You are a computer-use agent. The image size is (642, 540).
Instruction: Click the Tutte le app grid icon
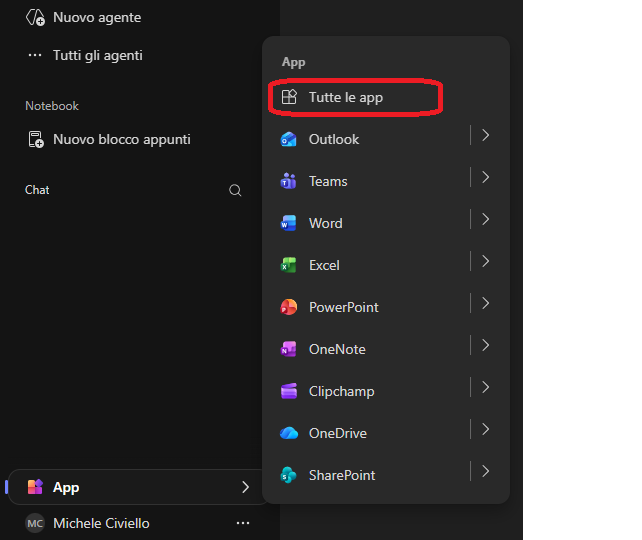(x=289, y=97)
